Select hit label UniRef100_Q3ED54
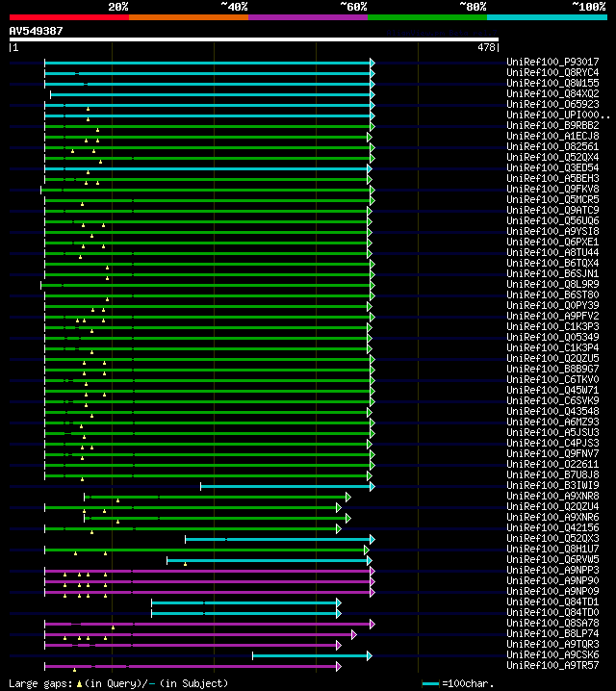 tap(552, 167)
